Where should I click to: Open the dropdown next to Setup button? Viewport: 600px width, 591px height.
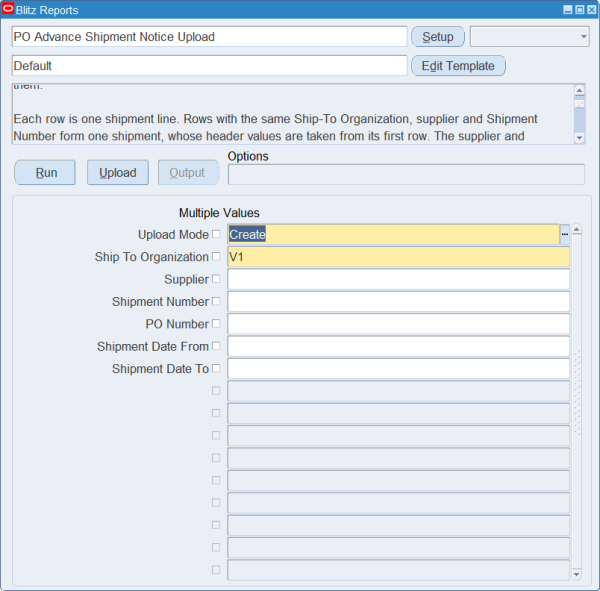click(x=530, y=37)
